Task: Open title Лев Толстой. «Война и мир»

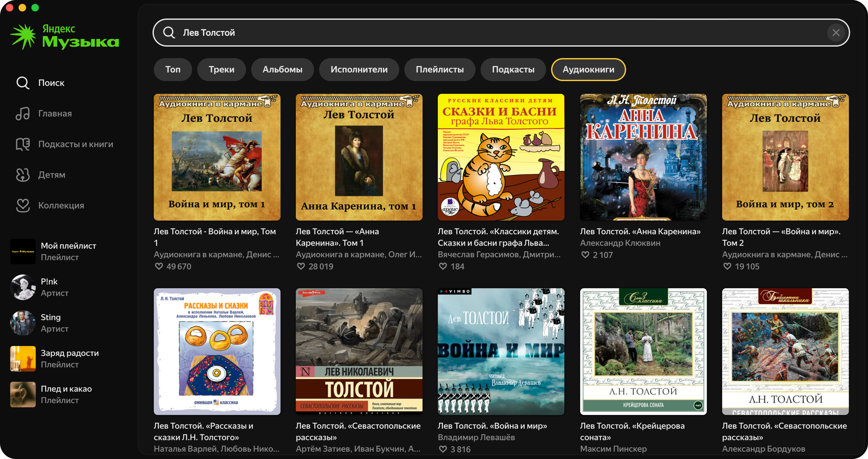Action: coord(492,426)
